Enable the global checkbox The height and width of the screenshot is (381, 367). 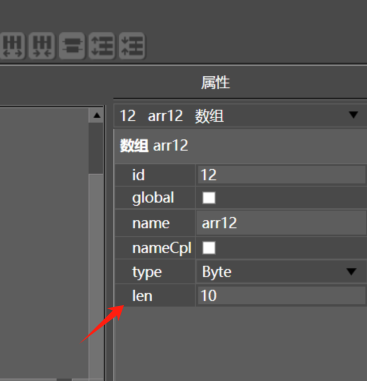tap(209, 198)
